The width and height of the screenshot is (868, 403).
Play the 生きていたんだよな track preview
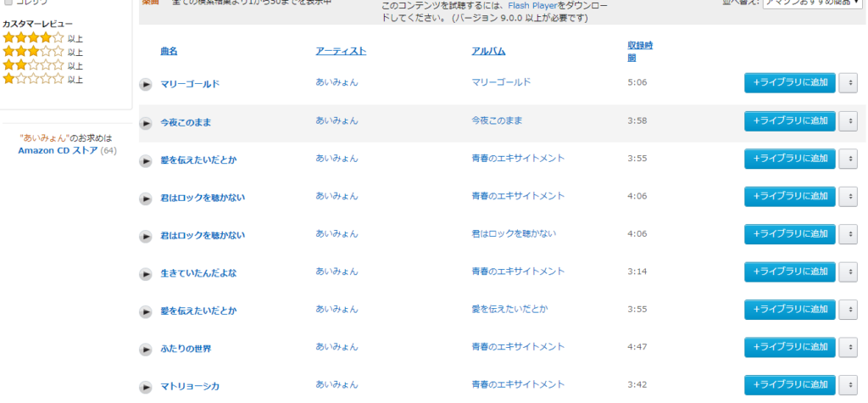pyautogui.click(x=145, y=274)
